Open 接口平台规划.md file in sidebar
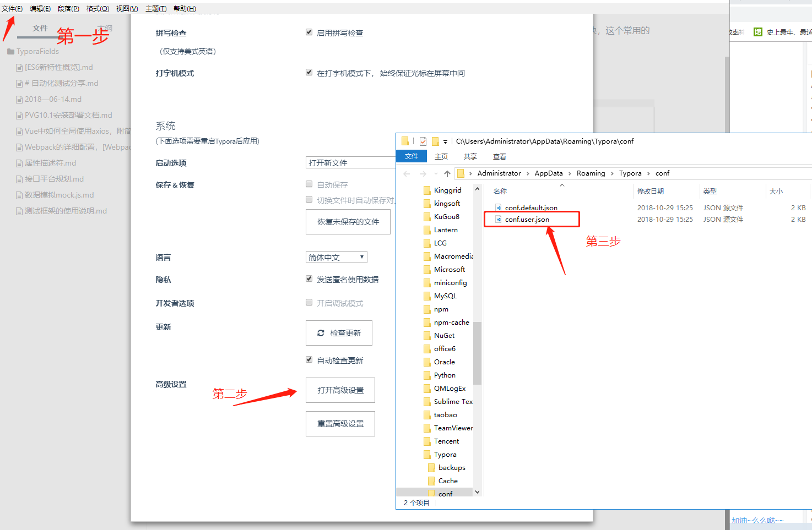 [54, 179]
